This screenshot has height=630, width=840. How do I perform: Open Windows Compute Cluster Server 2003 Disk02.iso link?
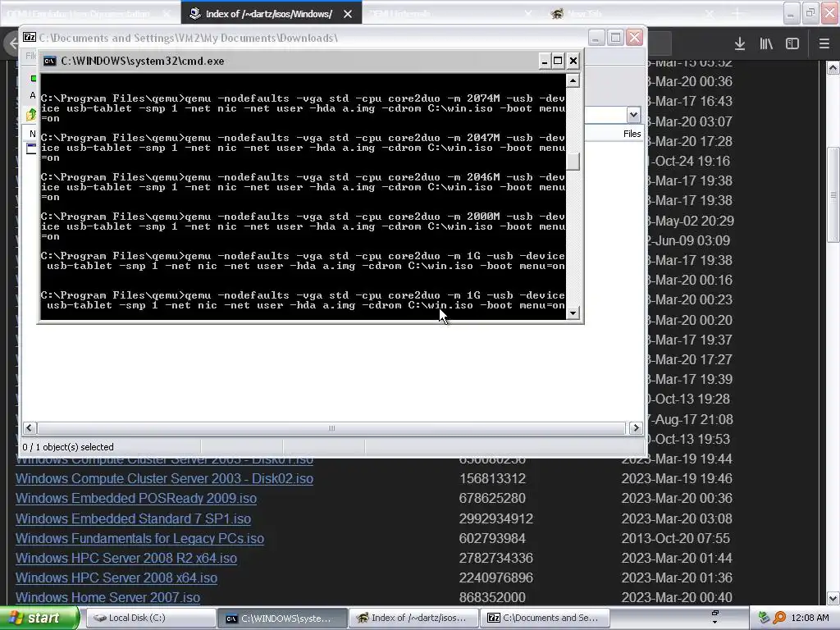pyautogui.click(x=164, y=478)
